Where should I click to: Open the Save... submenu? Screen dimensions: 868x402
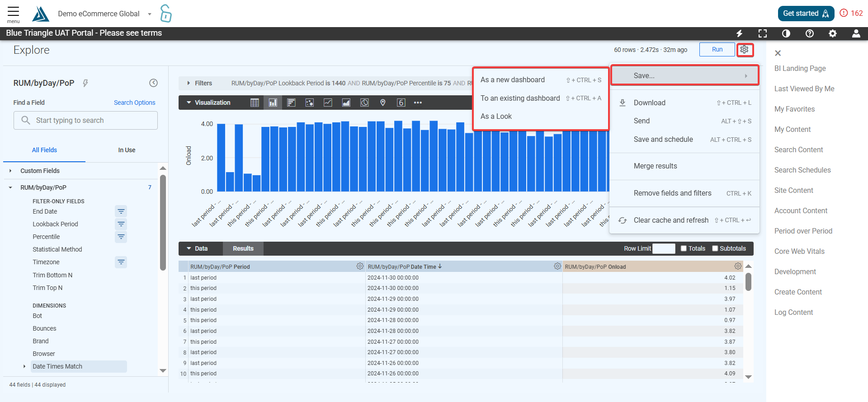pos(684,75)
